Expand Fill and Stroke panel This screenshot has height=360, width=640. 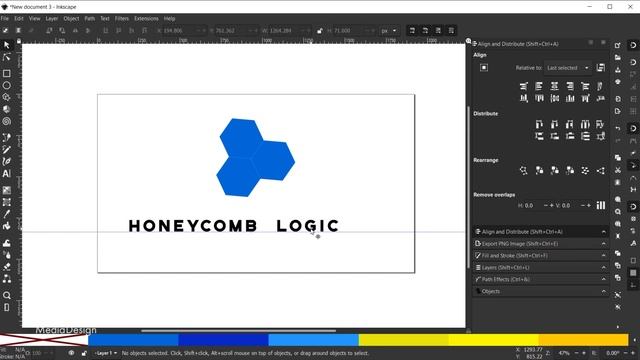(x=541, y=256)
